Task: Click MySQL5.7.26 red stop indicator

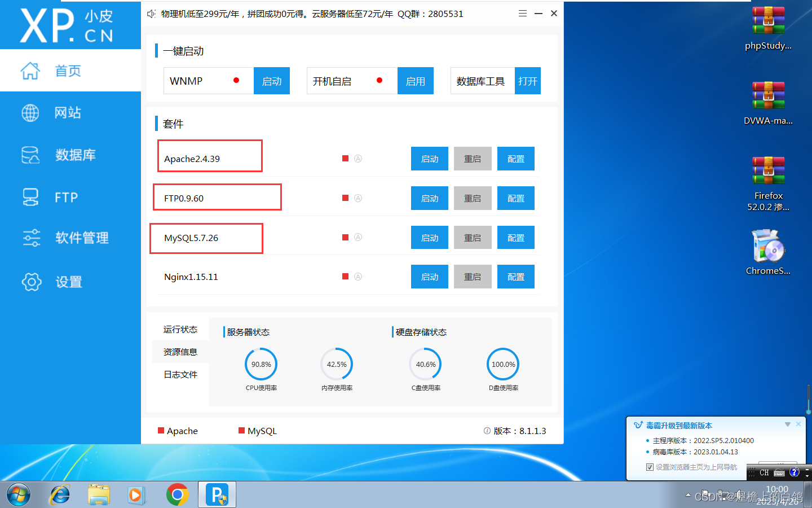Action: (345, 237)
